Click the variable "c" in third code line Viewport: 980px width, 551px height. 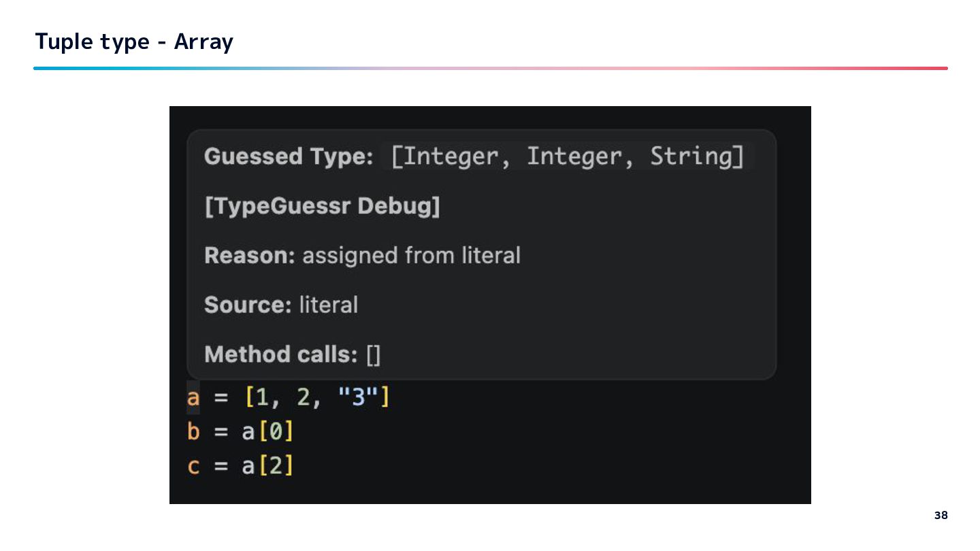click(x=193, y=467)
